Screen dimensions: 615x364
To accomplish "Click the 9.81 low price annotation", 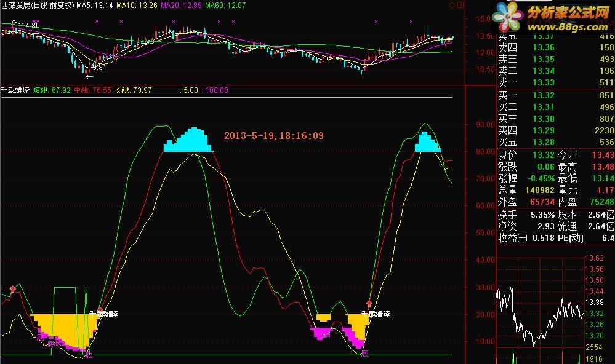I will [99, 68].
